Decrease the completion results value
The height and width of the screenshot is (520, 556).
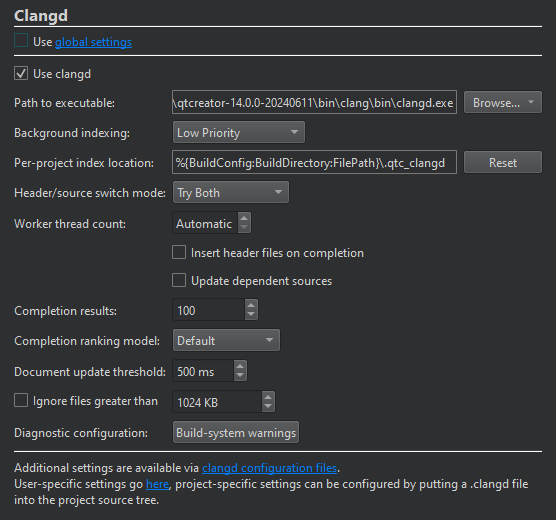click(251, 315)
